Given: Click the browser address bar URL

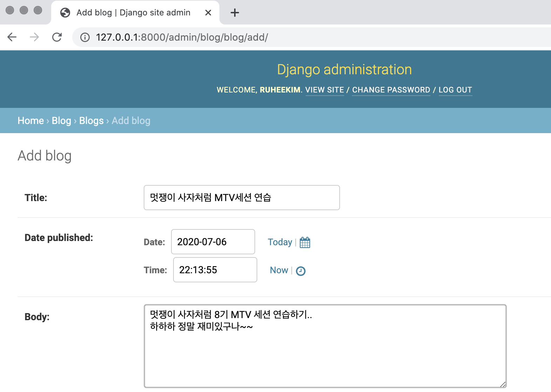Looking at the screenshot, I should pos(182,37).
